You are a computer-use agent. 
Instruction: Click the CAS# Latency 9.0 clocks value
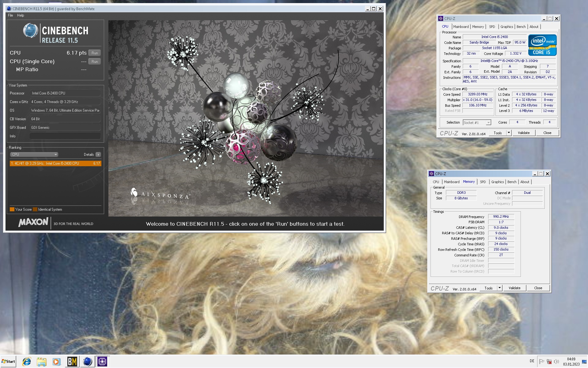click(x=501, y=228)
